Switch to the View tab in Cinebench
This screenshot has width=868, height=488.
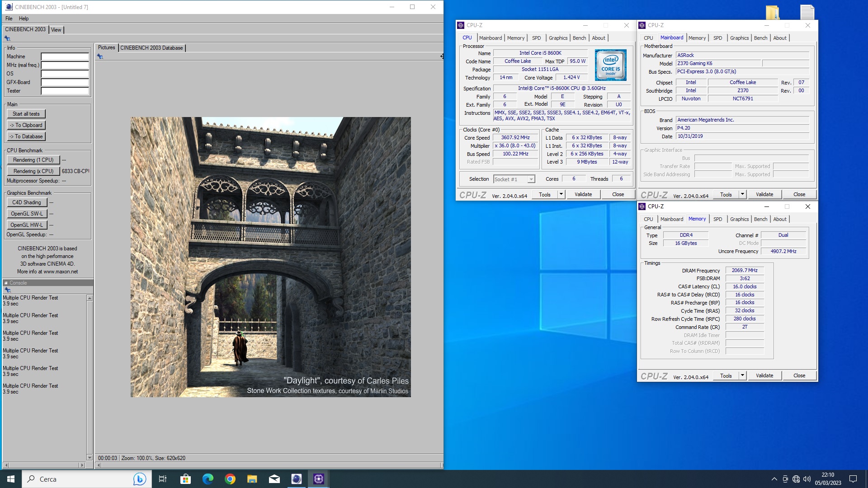(56, 30)
